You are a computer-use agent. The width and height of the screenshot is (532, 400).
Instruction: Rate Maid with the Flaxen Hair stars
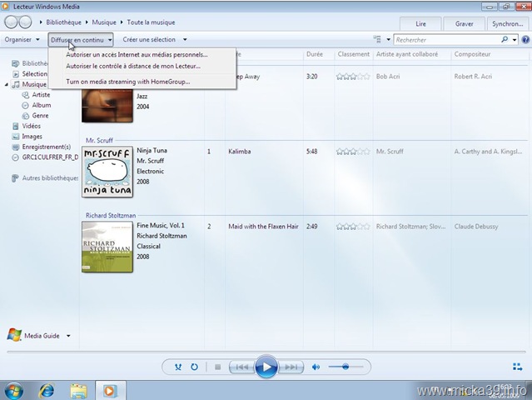pyautogui.click(x=353, y=227)
